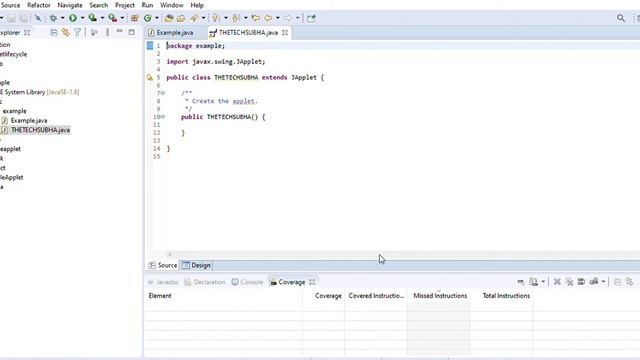Open Forward navigation history dropdown
This screenshot has width=640, height=360.
pyautogui.click(x=298, y=18)
